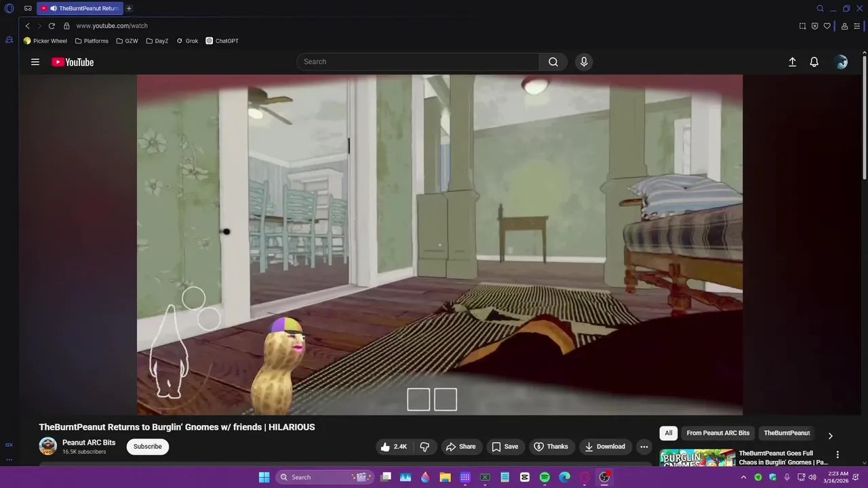The image size is (868, 488).
Task: Go back in the browser
Action: (x=27, y=26)
